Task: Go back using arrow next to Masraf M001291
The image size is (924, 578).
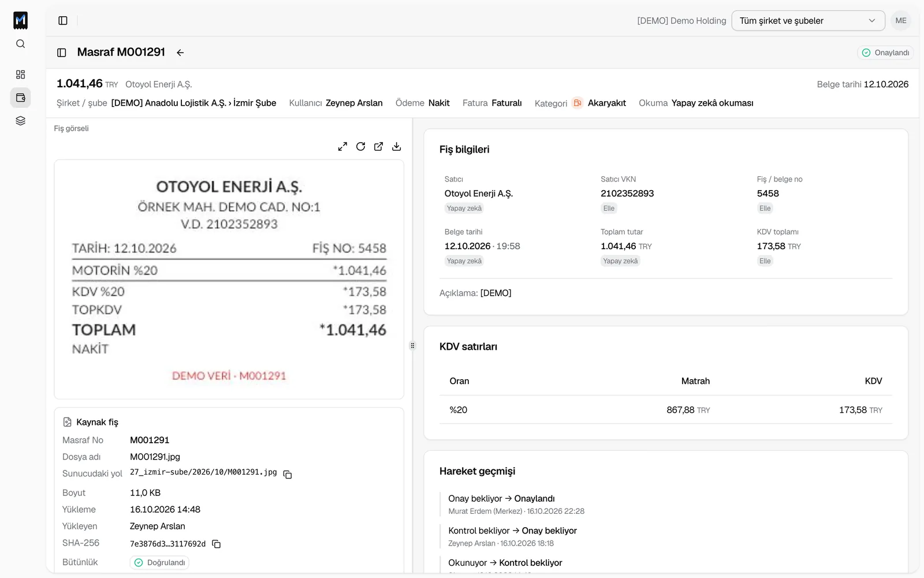Action: click(x=180, y=53)
